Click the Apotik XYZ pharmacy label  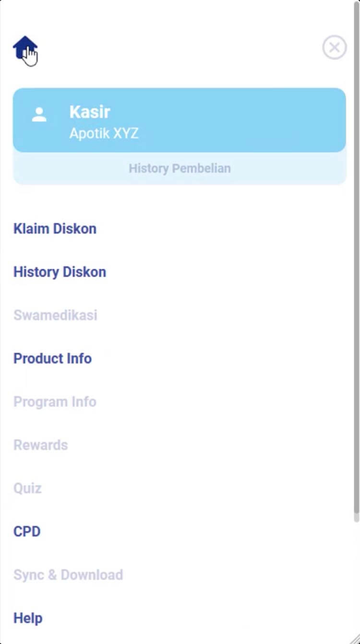[104, 133]
